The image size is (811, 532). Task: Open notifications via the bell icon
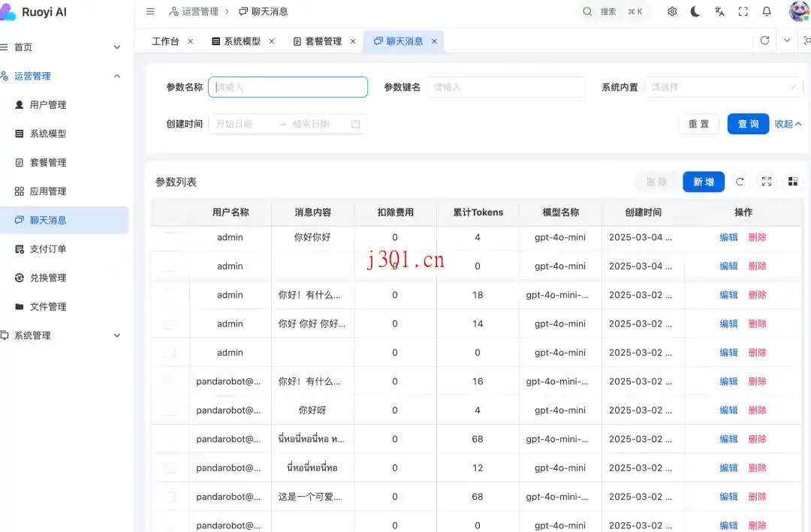click(x=766, y=11)
